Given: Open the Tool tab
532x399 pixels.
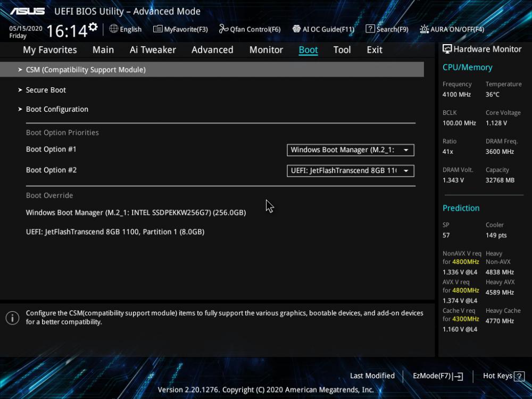Looking at the screenshot, I should point(342,50).
